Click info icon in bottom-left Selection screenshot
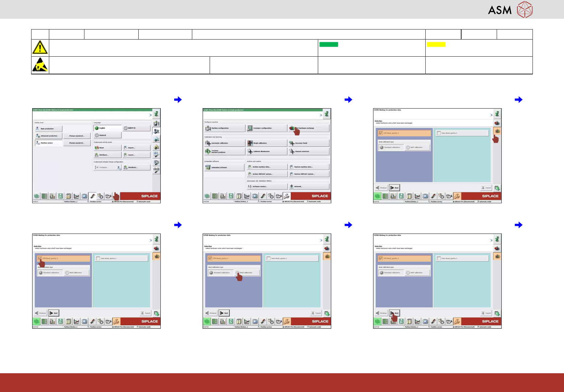This screenshot has width=564, height=392. 156,239
